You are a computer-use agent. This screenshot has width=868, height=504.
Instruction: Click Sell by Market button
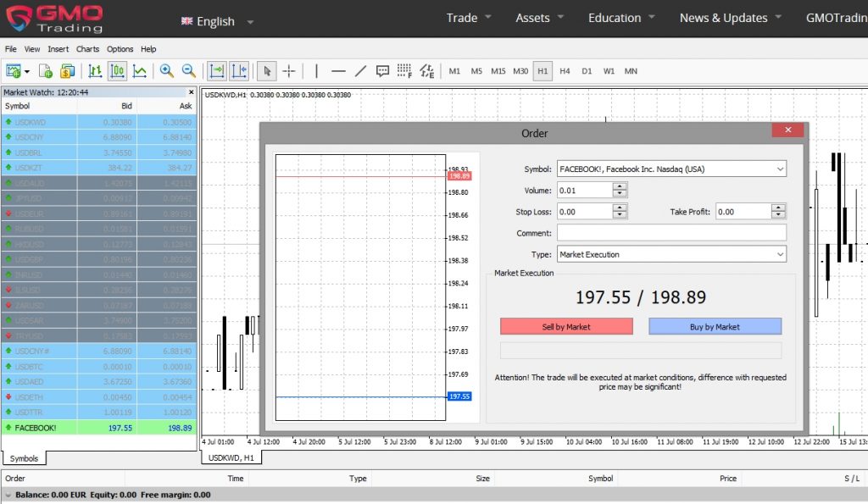(x=566, y=327)
